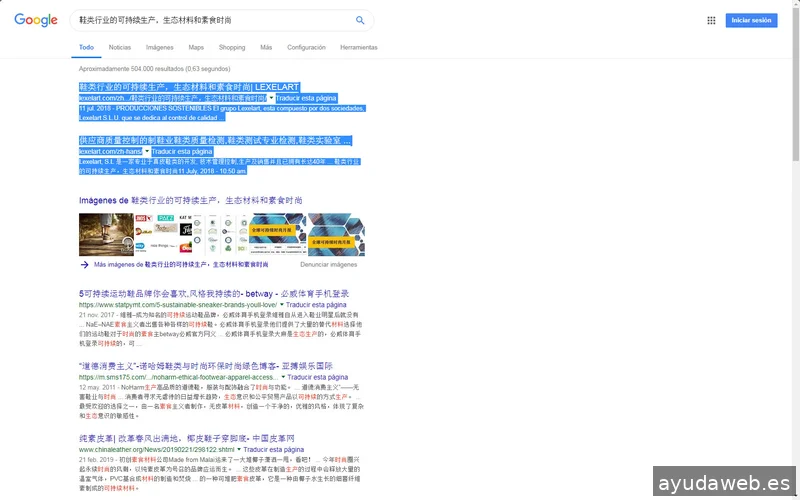The width and height of the screenshot is (800, 500).
Task: Open the Google apps grid
Action: 711,20
